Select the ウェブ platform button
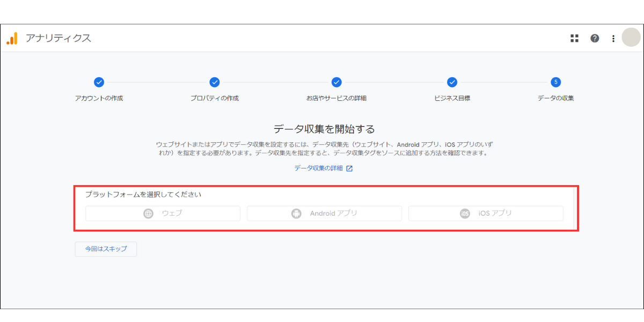The width and height of the screenshot is (644, 322). tap(163, 213)
